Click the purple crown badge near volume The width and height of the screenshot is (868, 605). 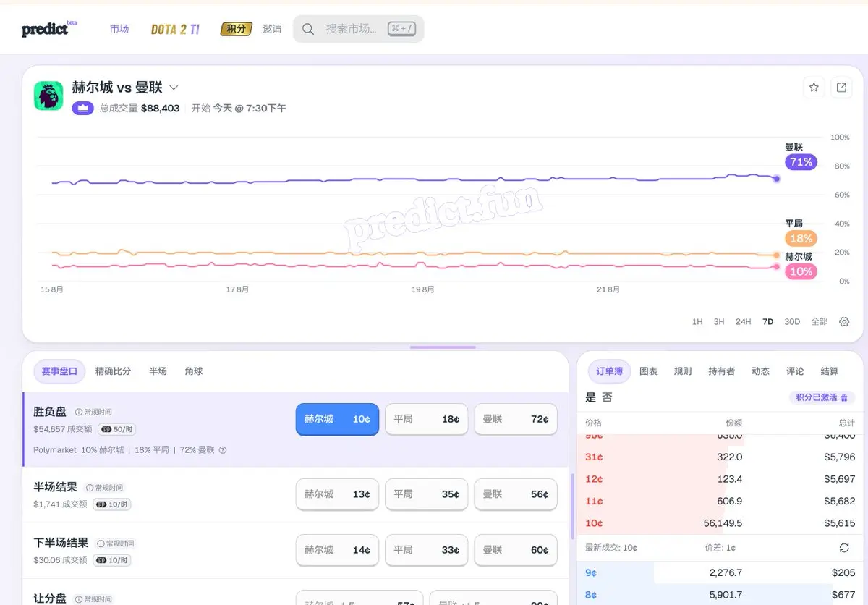point(82,108)
